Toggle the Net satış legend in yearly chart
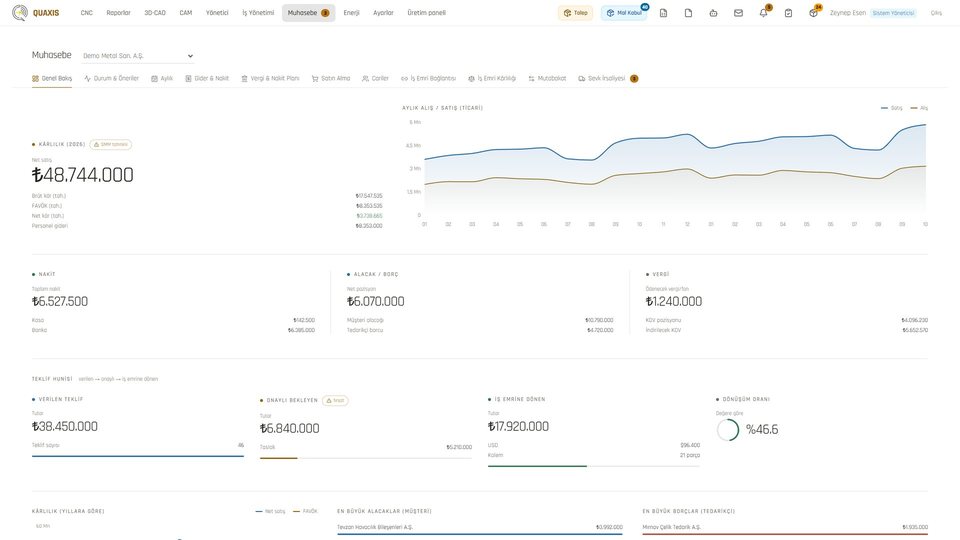The height and width of the screenshot is (540, 960). coord(270,511)
